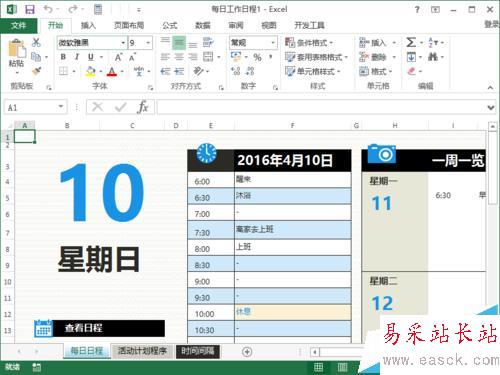Click the Paste clipboard icon
The height and width of the screenshot is (375, 500).
click(16, 48)
